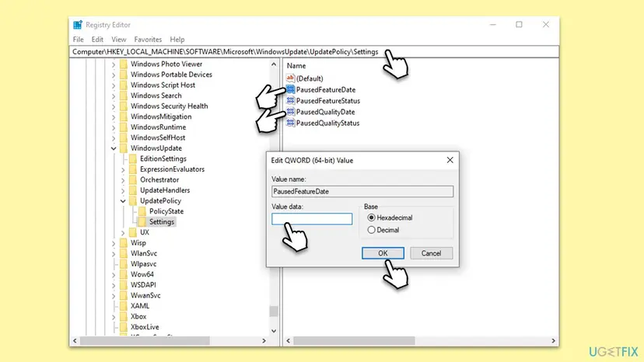Select the ExpressionEvaluators folder icon
Viewport: 644px width, 362px height.
click(x=133, y=169)
